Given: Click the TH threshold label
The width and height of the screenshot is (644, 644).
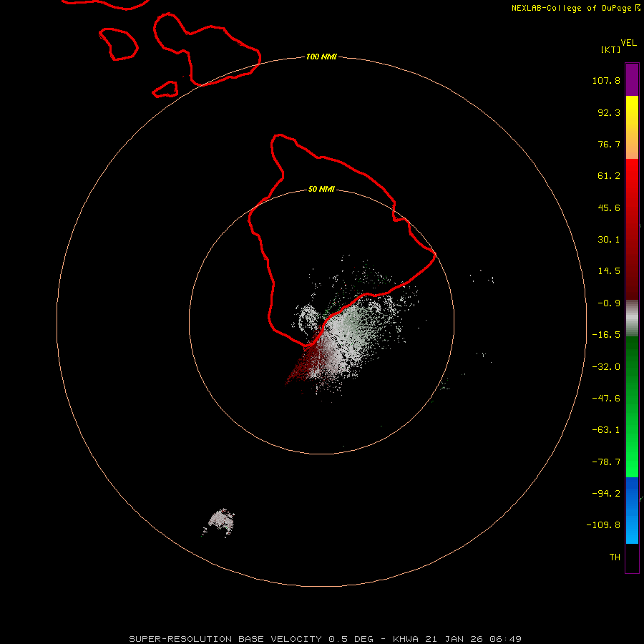Looking at the screenshot, I should tap(615, 557).
